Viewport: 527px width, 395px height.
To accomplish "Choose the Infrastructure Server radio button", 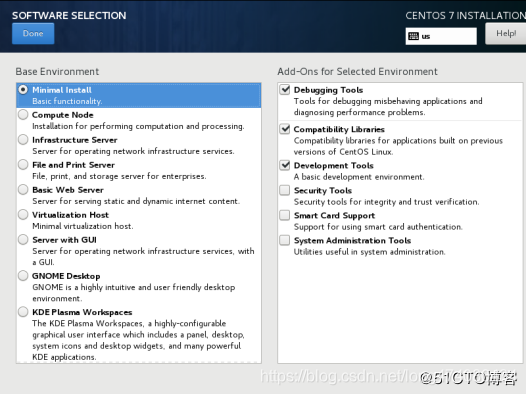I will click(x=23, y=140).
